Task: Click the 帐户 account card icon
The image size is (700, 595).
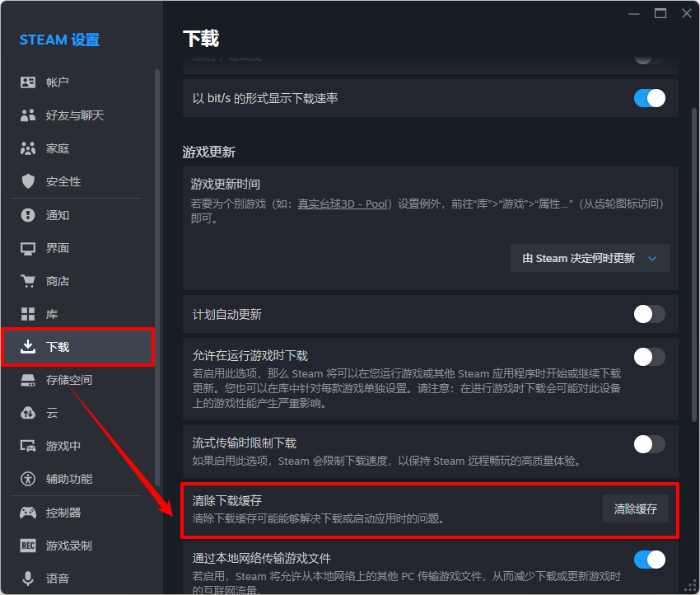Action: (x=28, y=82)
